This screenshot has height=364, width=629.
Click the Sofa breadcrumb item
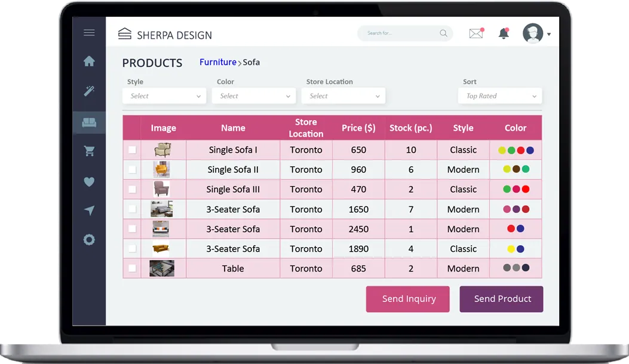pos(251,62)
